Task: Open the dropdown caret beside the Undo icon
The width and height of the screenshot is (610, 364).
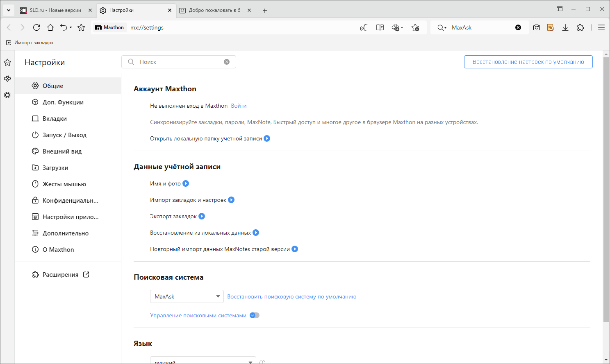Action: coord(71,27)
